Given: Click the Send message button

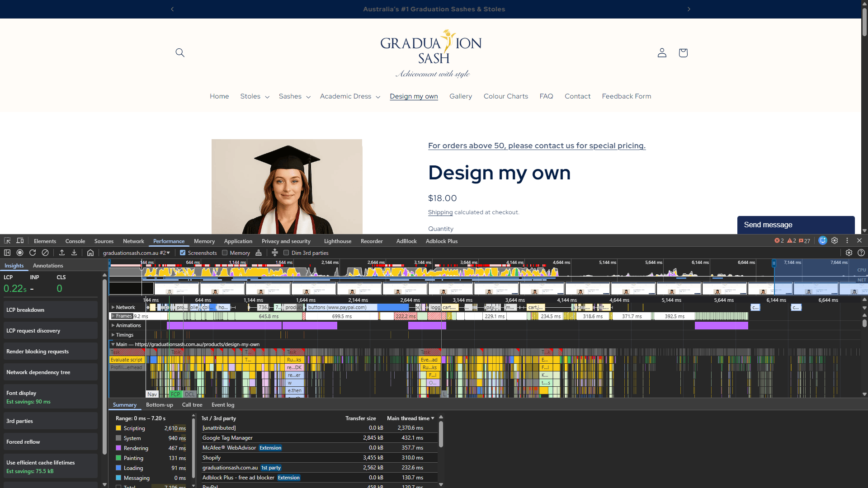Looking at the screenshot, I should 769,225.
